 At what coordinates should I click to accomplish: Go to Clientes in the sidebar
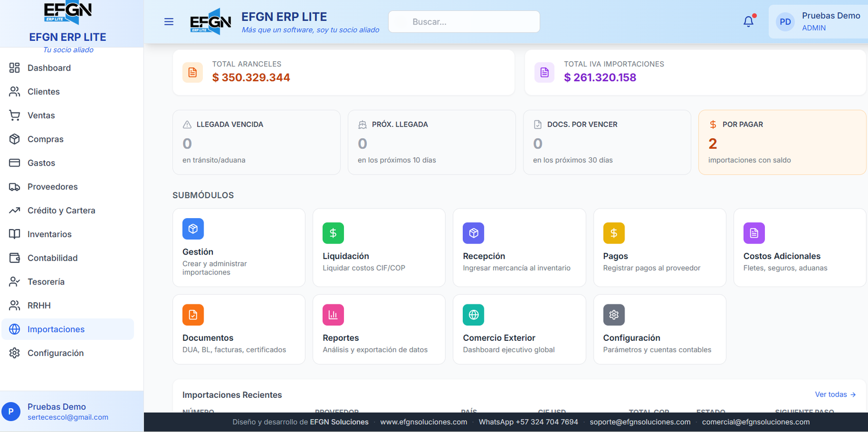point(68,92)
